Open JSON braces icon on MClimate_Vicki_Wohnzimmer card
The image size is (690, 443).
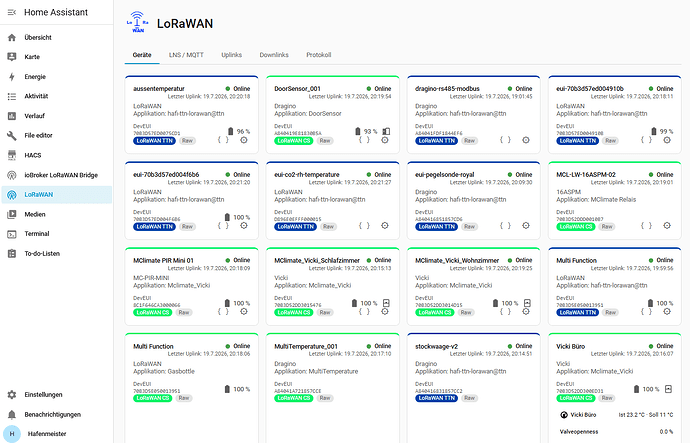pos(505,311)
